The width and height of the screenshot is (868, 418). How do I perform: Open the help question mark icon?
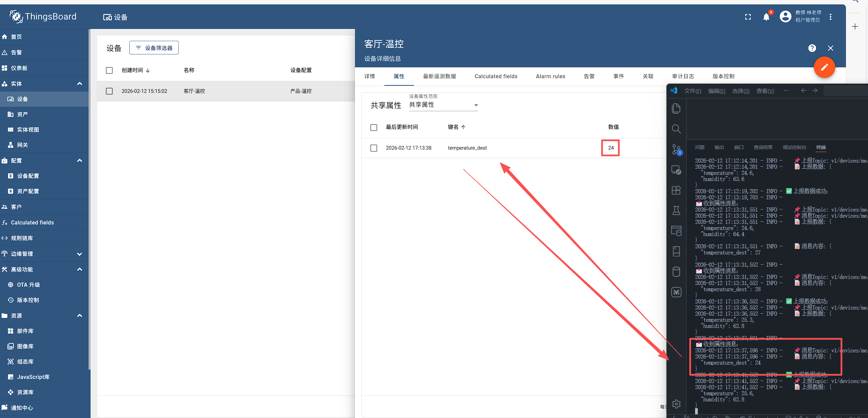(812, 48)
